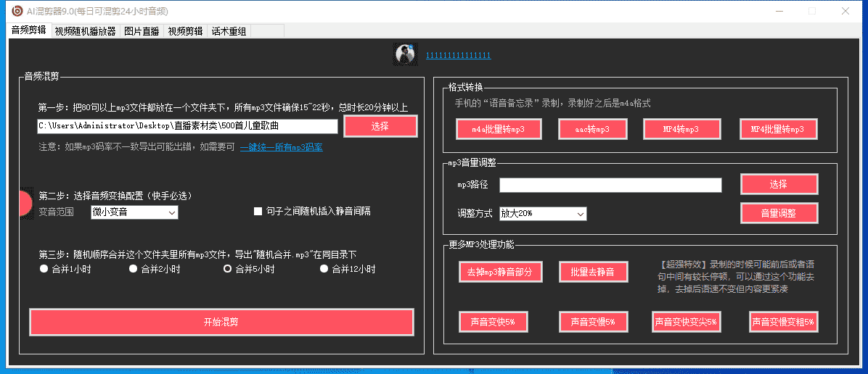868x374 pixels.
Task: Click the 去掉mp3静音部分 button
Action: coord(500,273)
